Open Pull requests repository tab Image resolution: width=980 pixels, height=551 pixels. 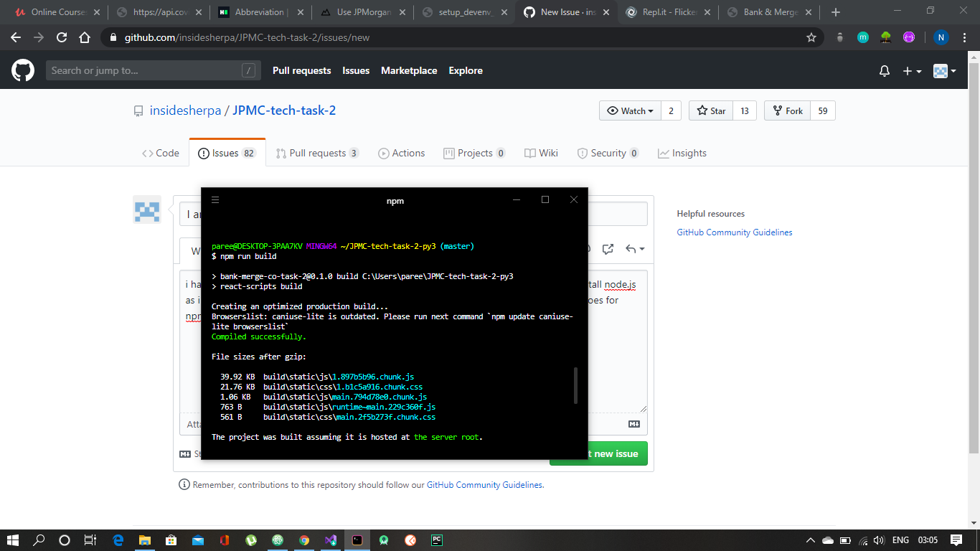click(x=317, y=153)
